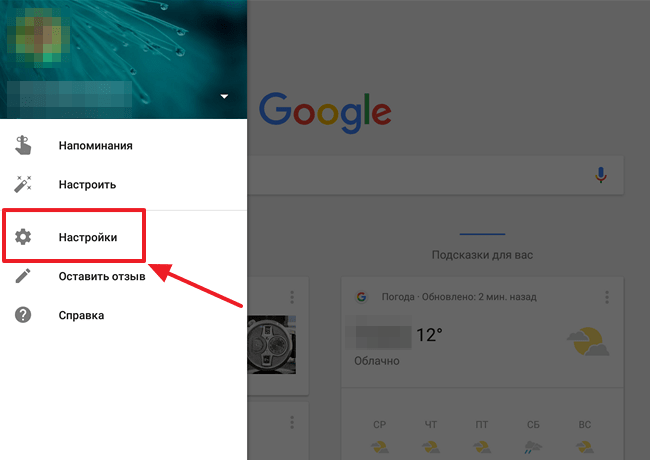The image size is (650, 460).
Task: Click the magic wand Настроить icon
Action: 23,184
